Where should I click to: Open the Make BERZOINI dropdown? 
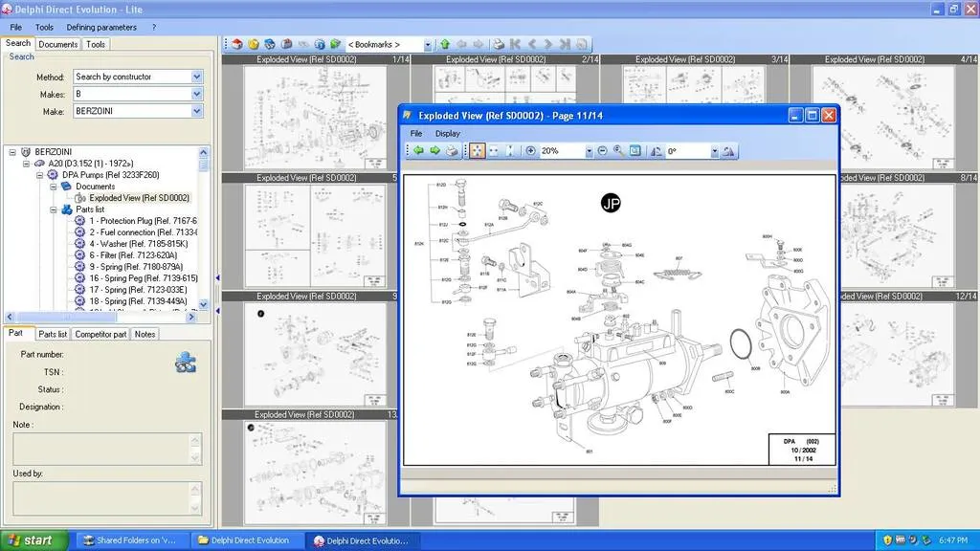[197, 111]
